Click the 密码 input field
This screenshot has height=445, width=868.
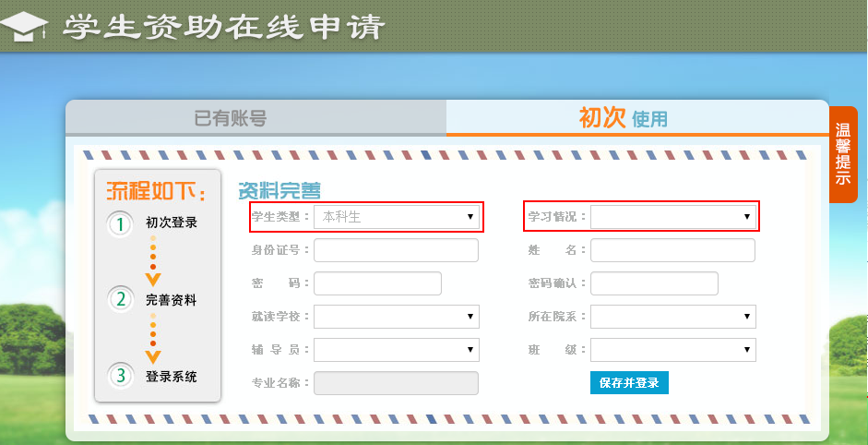click(x=377, y=283)
